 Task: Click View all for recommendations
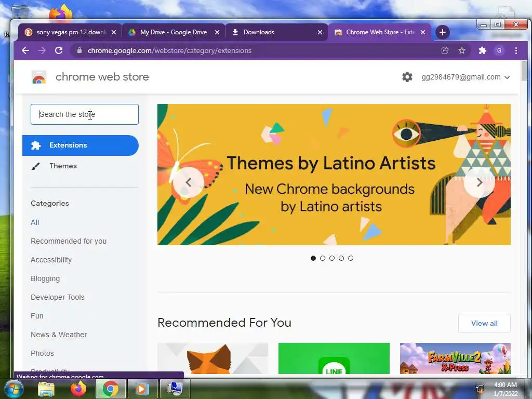(484, 323)
